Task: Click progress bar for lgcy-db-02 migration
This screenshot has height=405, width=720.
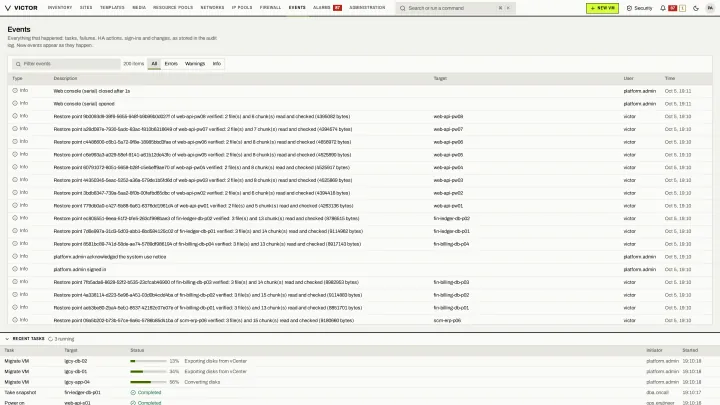Action: [x=148, y=361]
